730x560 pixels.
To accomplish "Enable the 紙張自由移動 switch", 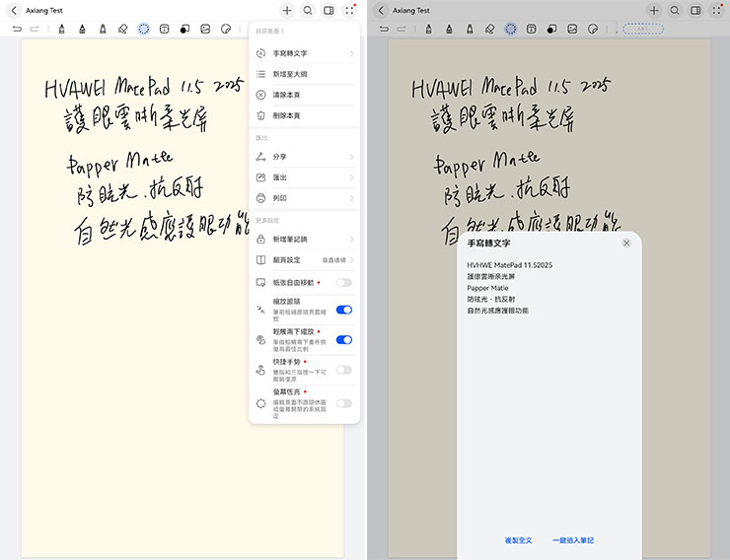I will pos(344,282).
